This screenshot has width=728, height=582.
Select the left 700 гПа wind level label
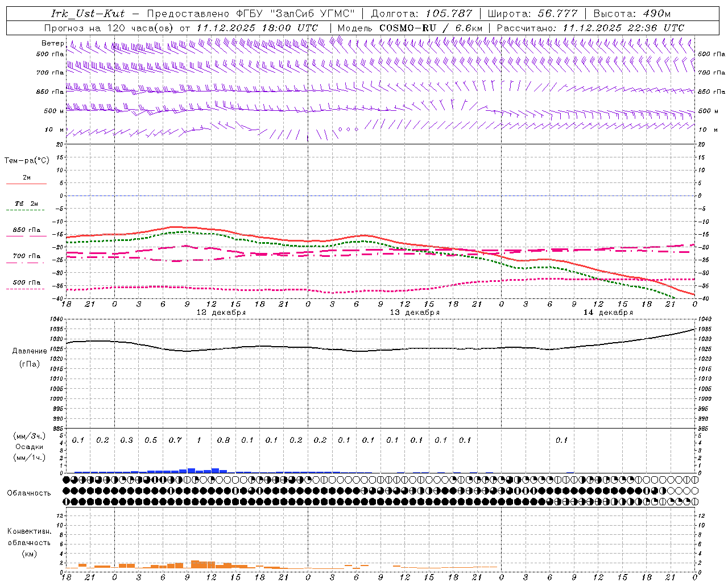(x=50, y=73)
